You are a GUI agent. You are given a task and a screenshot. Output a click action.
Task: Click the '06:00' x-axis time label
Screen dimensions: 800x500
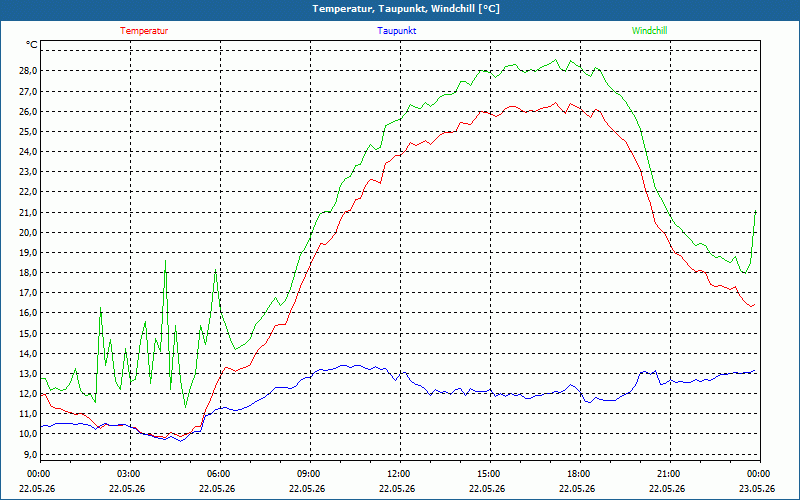click(219, 474)
